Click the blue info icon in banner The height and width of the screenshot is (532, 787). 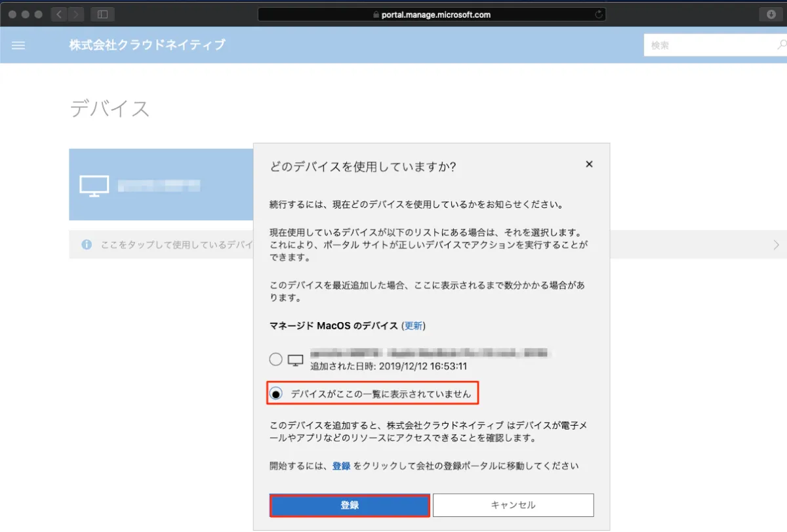(87, 245)
